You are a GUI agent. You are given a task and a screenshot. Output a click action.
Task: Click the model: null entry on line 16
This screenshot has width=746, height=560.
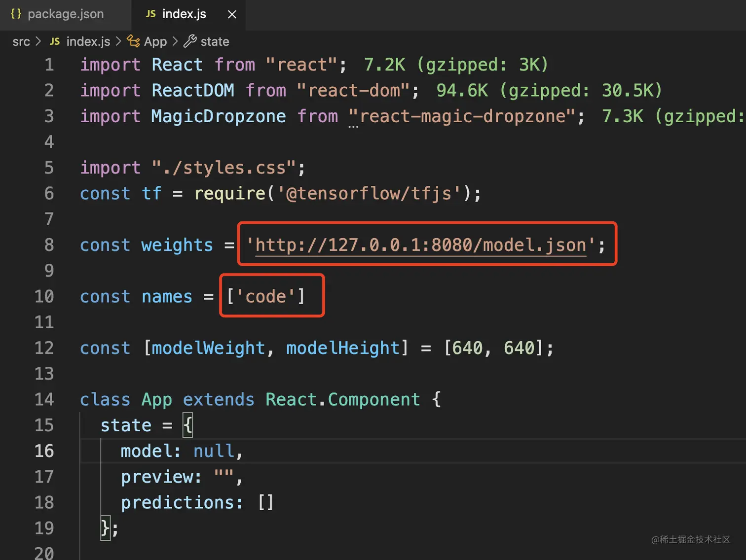[x=182, y=451]
